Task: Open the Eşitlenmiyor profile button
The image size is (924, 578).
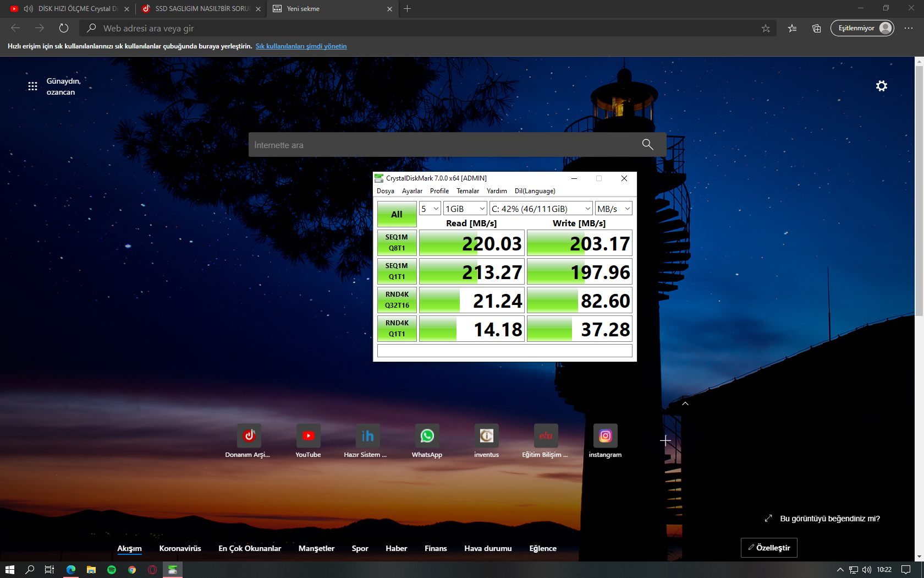Action: pos(862,28)
